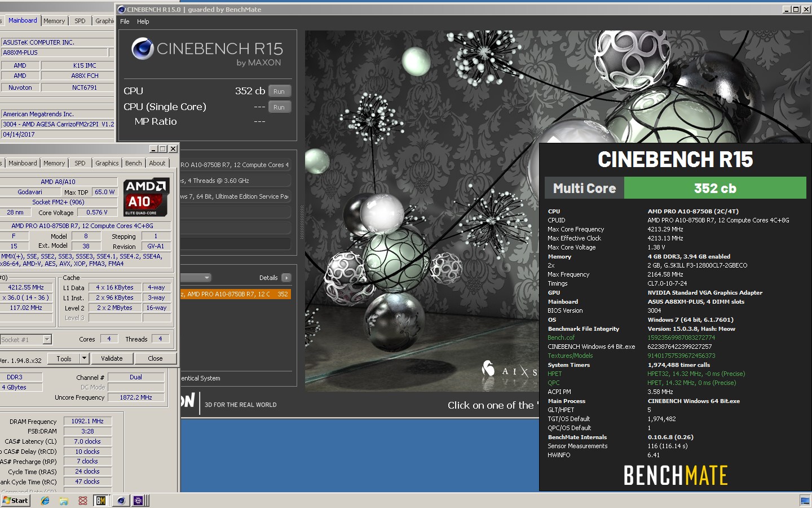The height and width of the screenshot is (508, 812).
Task: Click the Uncore Frequency 1872.2 MHz field
Action: point(136,397)
